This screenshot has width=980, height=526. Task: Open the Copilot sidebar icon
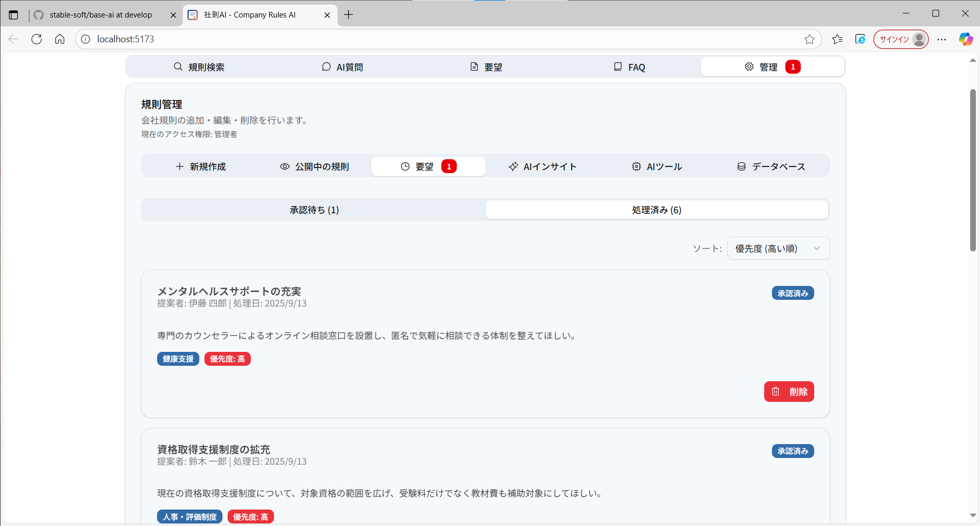point(966,39)
